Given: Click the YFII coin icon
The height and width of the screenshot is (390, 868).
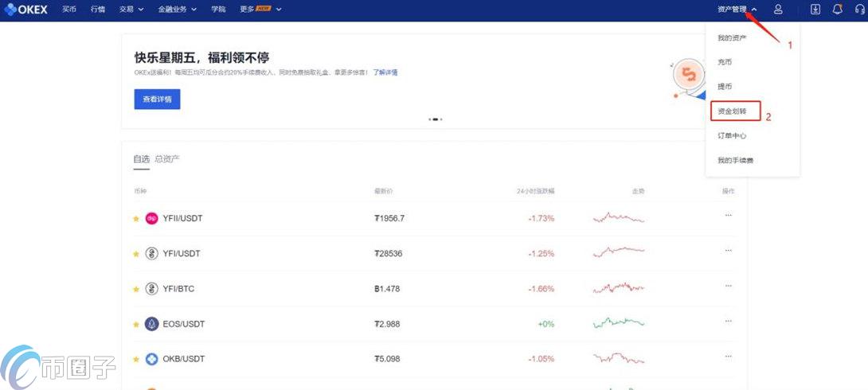Looking at the screenshot, I should click(151, 219).
